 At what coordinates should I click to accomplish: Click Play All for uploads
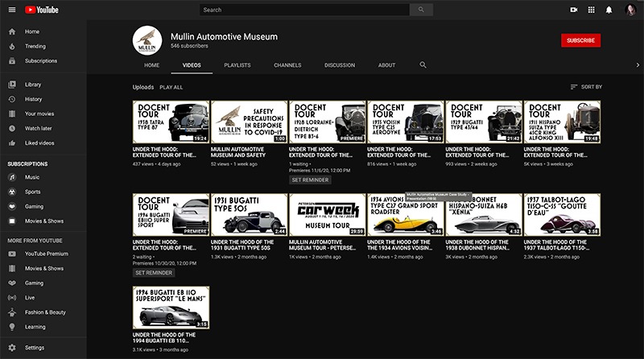(x=171, y=88)
